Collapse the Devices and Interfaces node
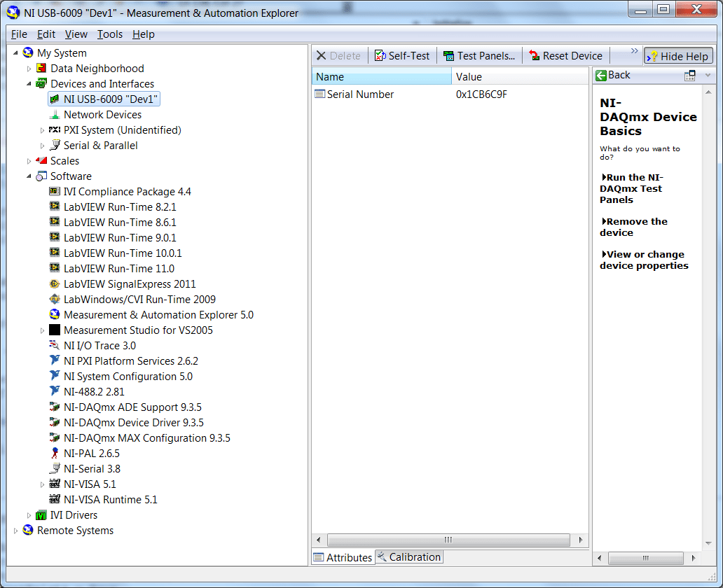Screen dimensions: 723x588 (29, 84)
